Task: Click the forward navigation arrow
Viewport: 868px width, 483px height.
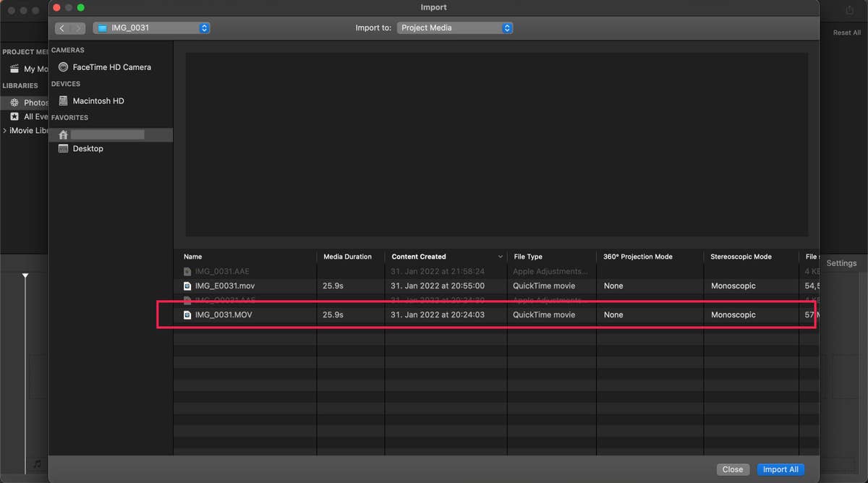Action: click(78, 28)
